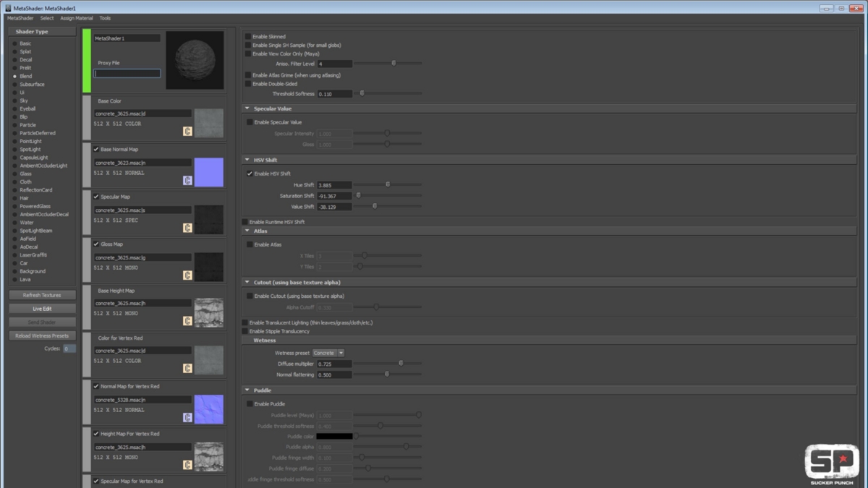868x488 pixels.
Task: Open the MetaShader menu
Action: coord(20,18)
